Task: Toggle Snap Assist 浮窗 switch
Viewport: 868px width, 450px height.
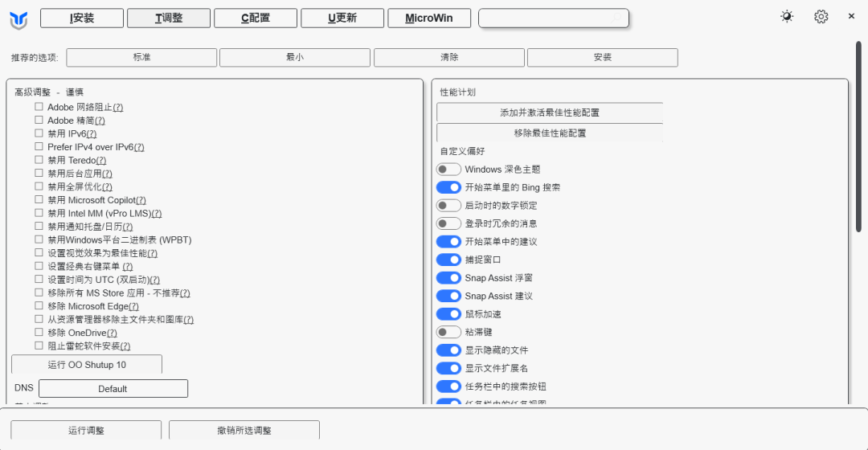Action: (x=448, y=277)
